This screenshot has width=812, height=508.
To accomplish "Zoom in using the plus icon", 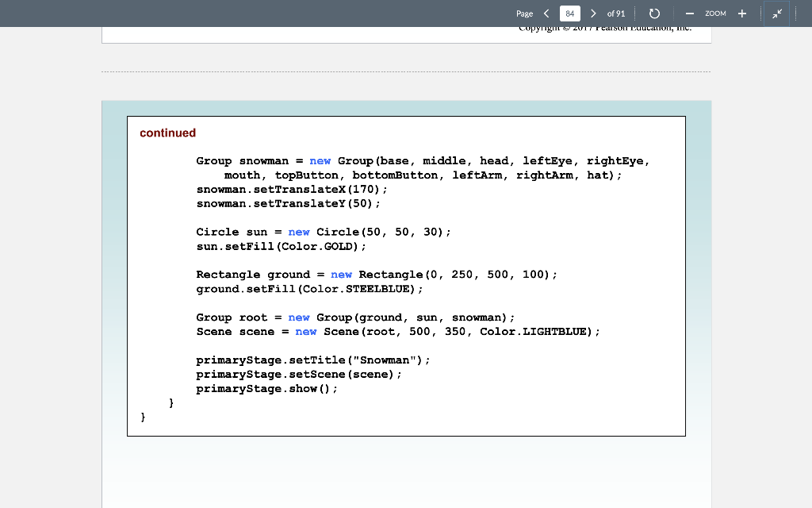I will pyautogui.click(x=742, y=13).
